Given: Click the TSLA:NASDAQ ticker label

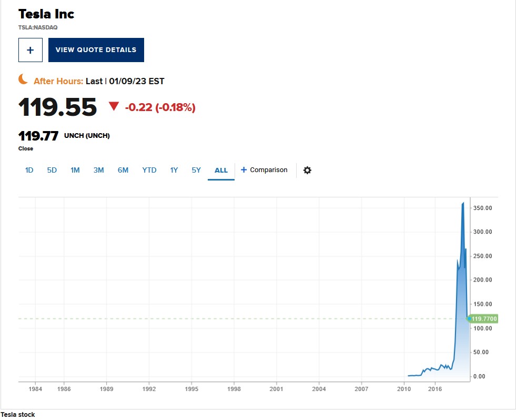Looking at the screenshot, I should coord(38,28).
